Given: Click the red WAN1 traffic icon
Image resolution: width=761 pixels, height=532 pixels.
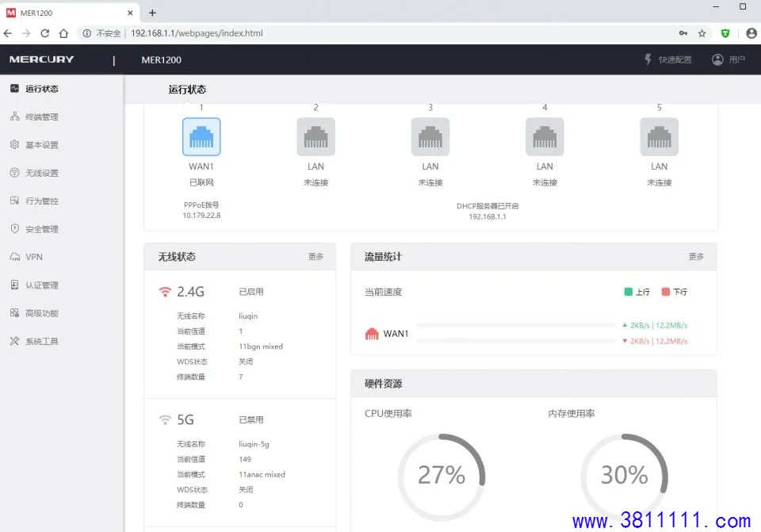Looking at the screenshot, I should [x=372, y=334].
